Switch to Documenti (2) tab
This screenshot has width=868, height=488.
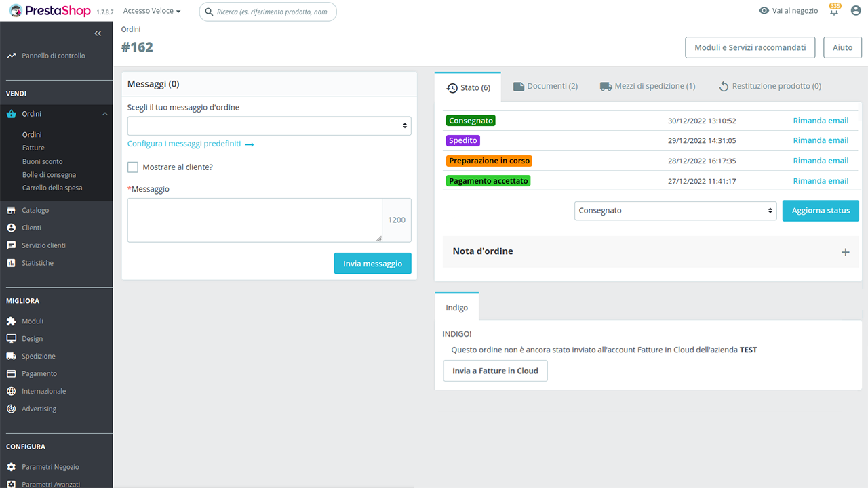(545, 86)
